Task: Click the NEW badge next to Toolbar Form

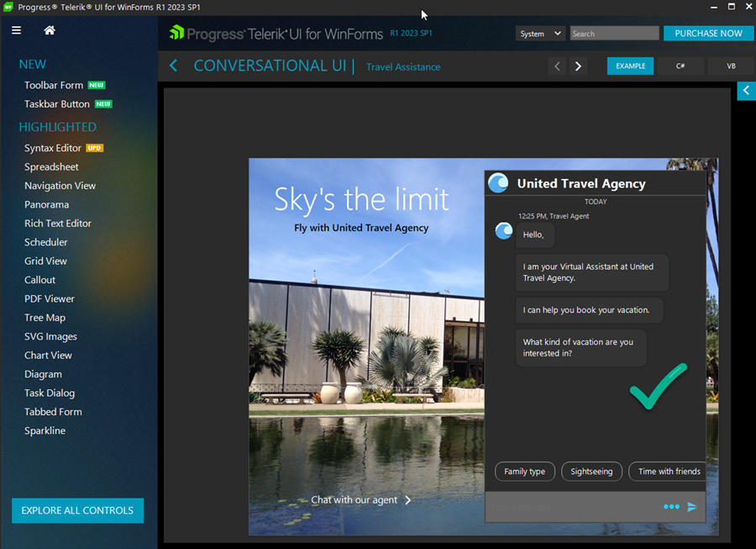Action: coord(97,86)
